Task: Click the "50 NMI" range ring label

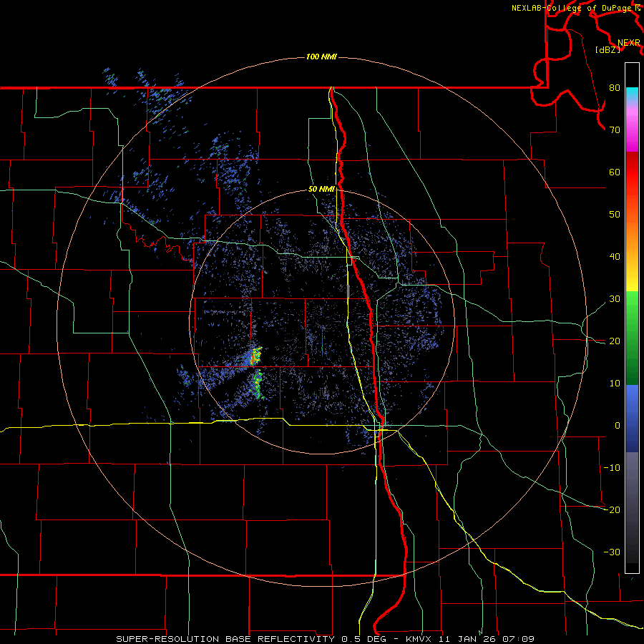Action: [321, 190]
